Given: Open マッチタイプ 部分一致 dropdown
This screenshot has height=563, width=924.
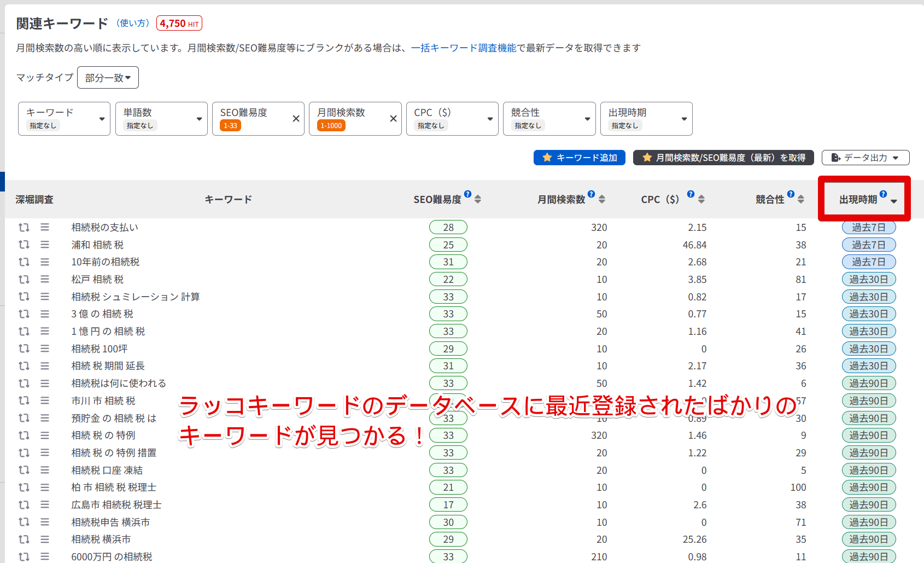Looking at the screenshot, I should pos(108,78).
